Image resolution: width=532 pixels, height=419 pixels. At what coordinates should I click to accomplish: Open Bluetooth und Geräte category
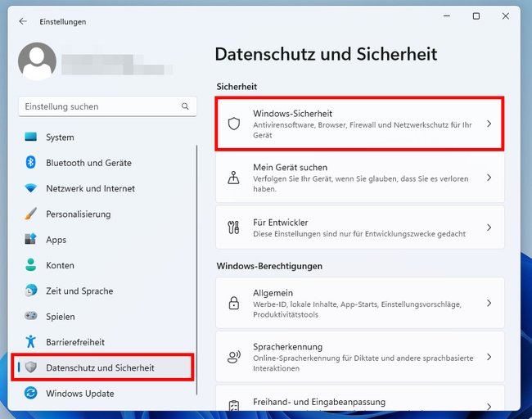(x=103, y=163)
